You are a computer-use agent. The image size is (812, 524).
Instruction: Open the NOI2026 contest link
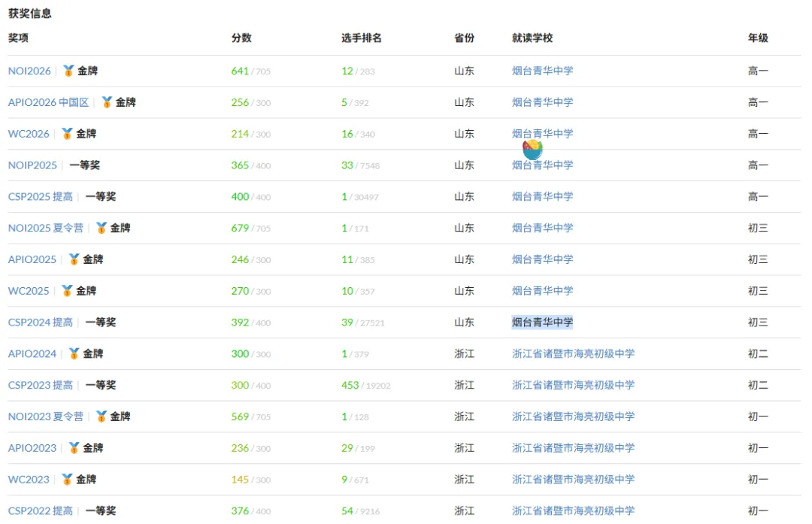tap(29, 71)
